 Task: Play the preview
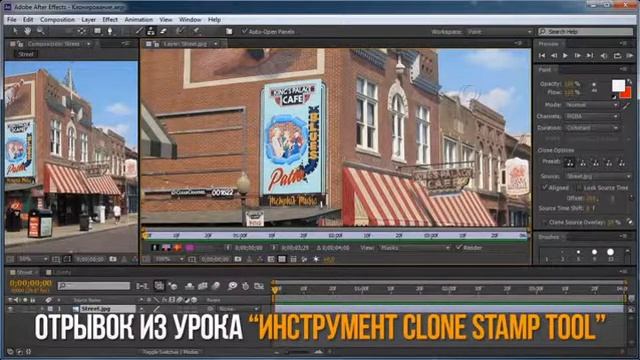(565, 56)
